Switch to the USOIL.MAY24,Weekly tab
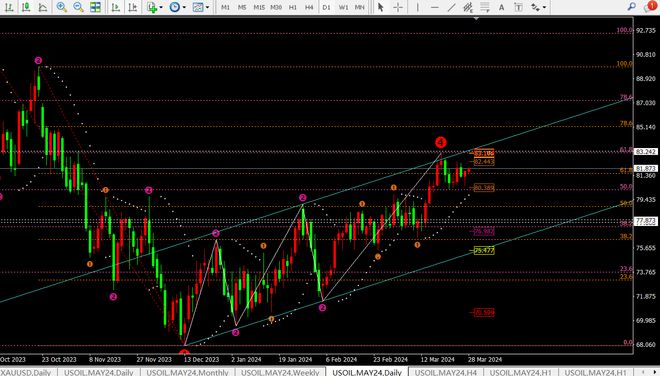This screenshot has width=660, height=376. point(280,372)
